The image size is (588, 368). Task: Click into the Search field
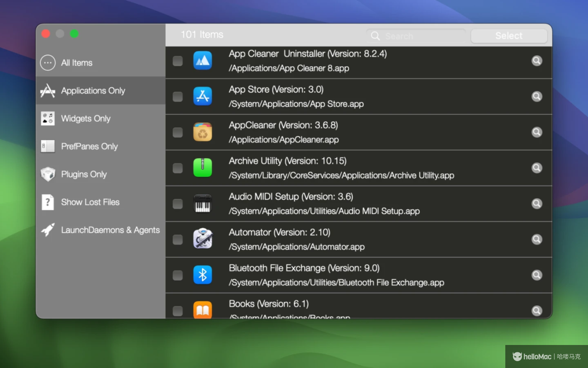[416, 36]
